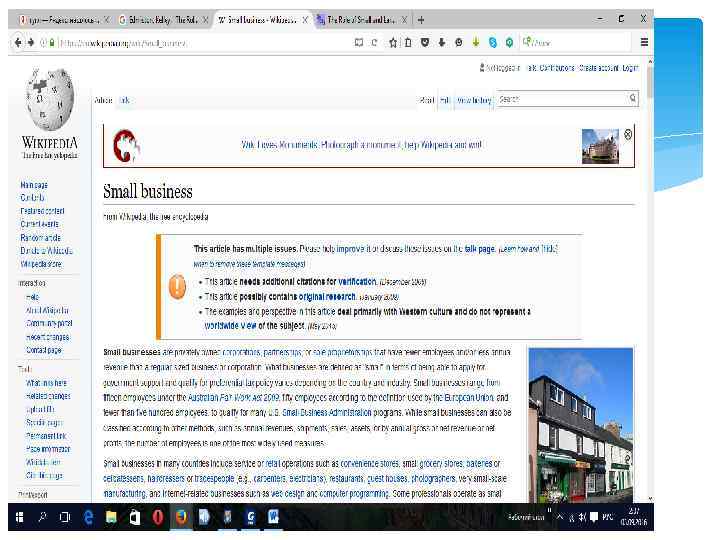Open reader view icon in address bar

click(359, 43)
